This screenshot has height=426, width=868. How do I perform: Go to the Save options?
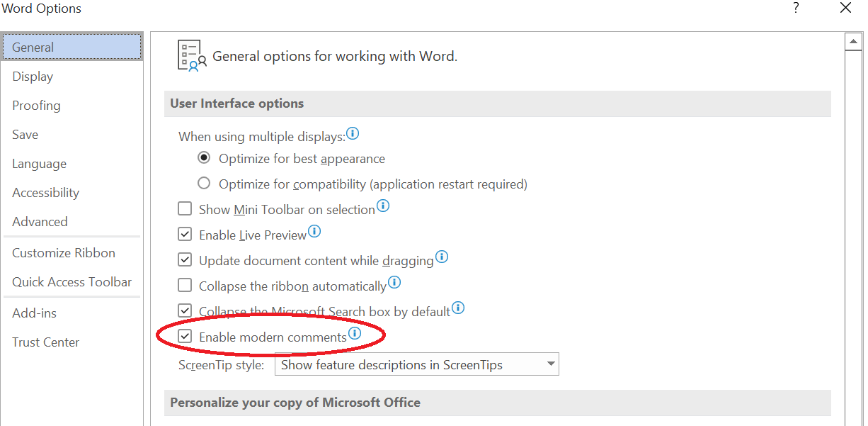[72, 135]
